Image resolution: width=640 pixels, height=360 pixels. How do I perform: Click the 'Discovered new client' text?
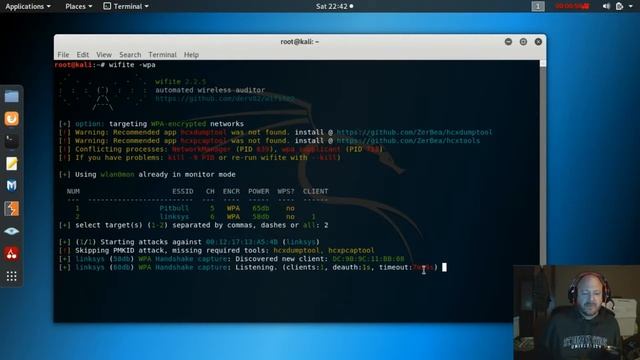[281, 259]
